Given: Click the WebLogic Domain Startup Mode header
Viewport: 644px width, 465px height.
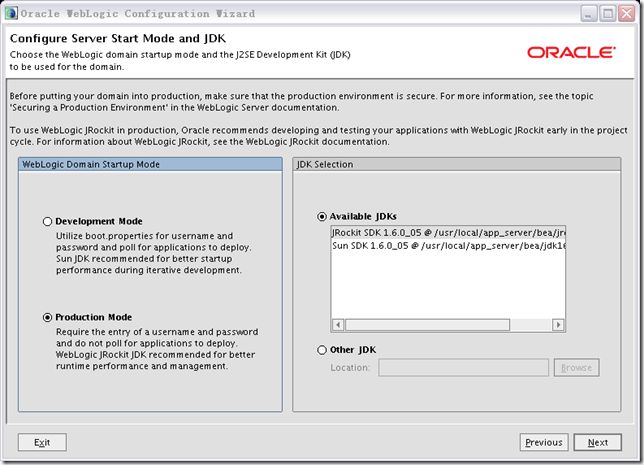Looking at the screenshot, I should 150,164.
